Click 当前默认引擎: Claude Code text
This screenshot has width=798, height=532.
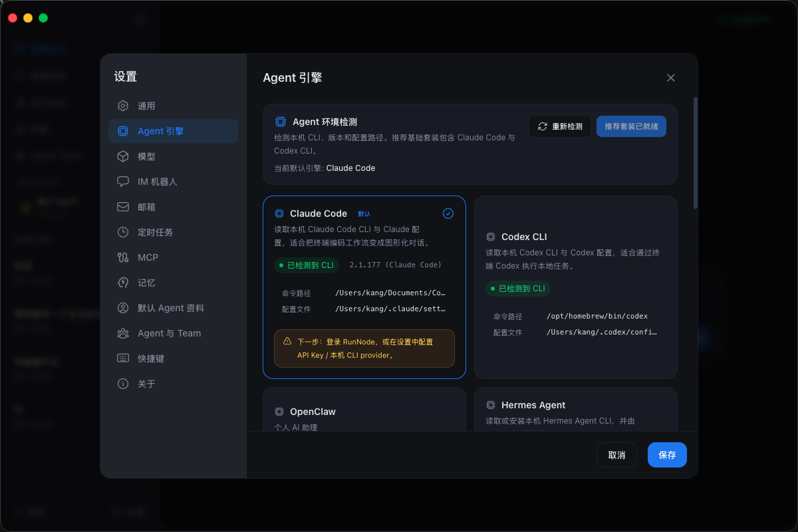(325, 168)
